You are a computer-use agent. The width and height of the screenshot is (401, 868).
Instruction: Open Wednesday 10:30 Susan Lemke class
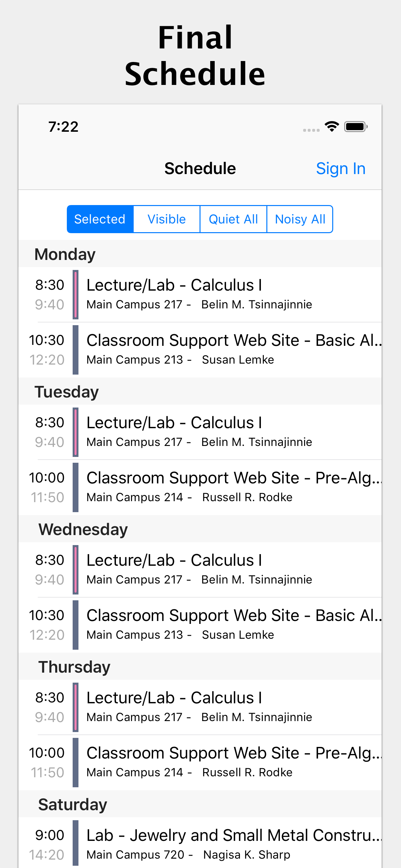coord(200,625)
